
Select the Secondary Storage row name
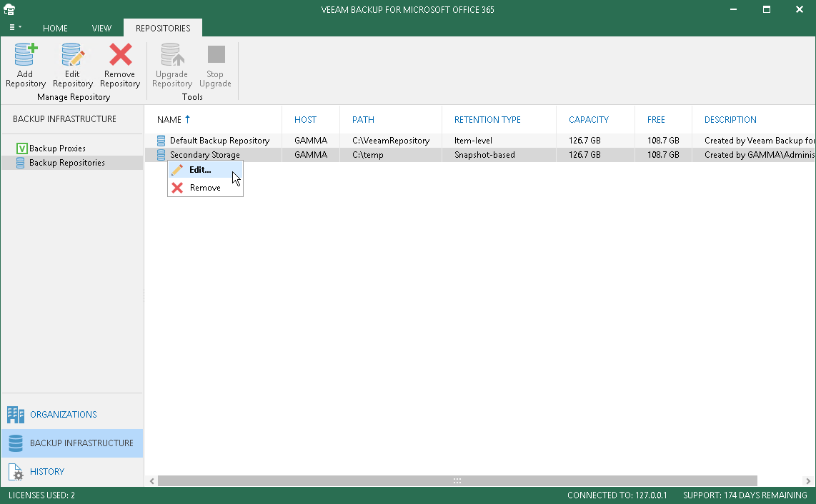tap(205, 155)
